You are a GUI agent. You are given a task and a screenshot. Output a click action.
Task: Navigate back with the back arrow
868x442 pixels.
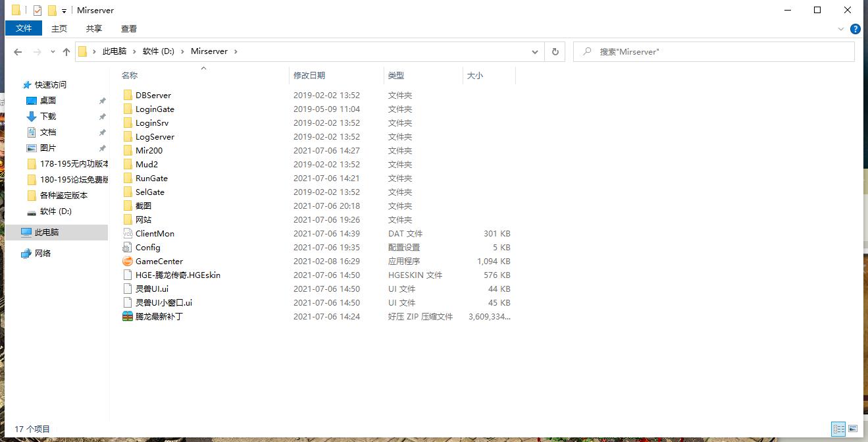[18, 51]
